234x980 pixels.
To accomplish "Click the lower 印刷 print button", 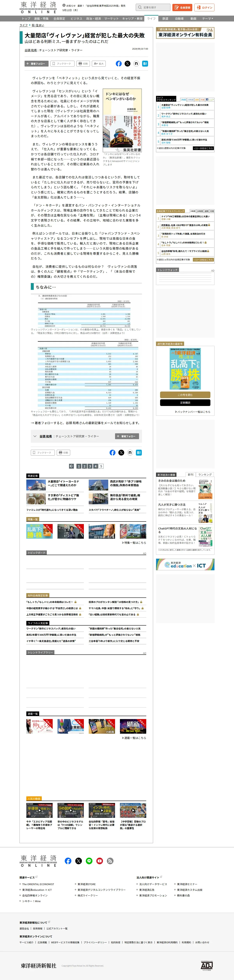I will point(63,453).
